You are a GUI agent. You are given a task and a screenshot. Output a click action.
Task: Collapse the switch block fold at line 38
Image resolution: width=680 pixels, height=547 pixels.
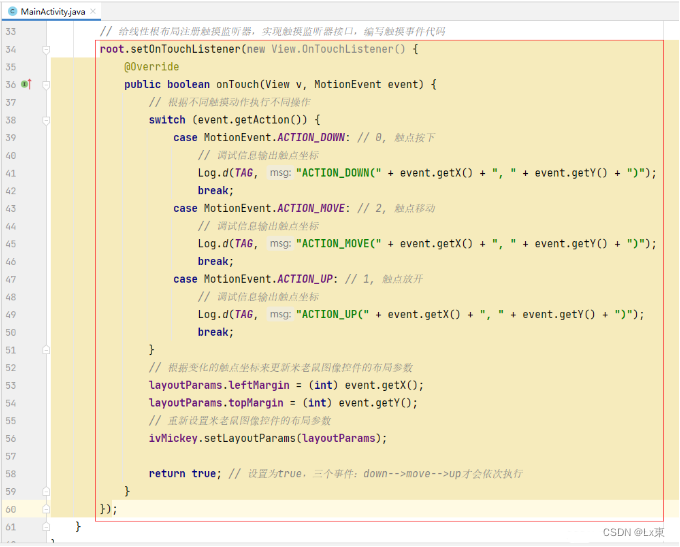(46, 120)
